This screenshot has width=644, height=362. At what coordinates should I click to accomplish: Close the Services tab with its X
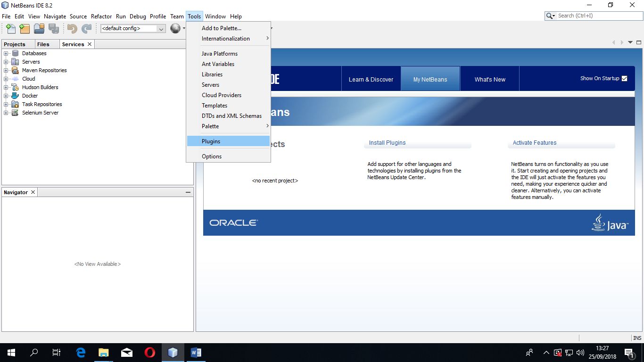pos(90,44)
